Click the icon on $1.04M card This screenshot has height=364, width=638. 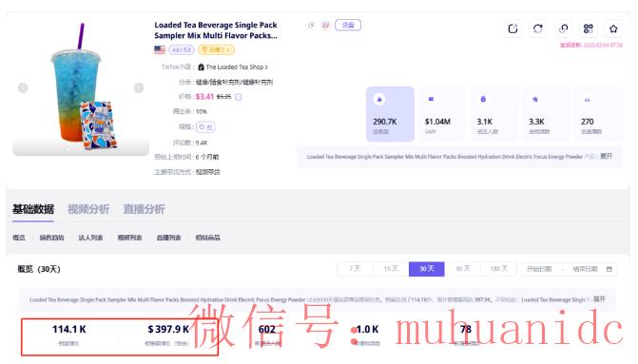coord(431,99)
